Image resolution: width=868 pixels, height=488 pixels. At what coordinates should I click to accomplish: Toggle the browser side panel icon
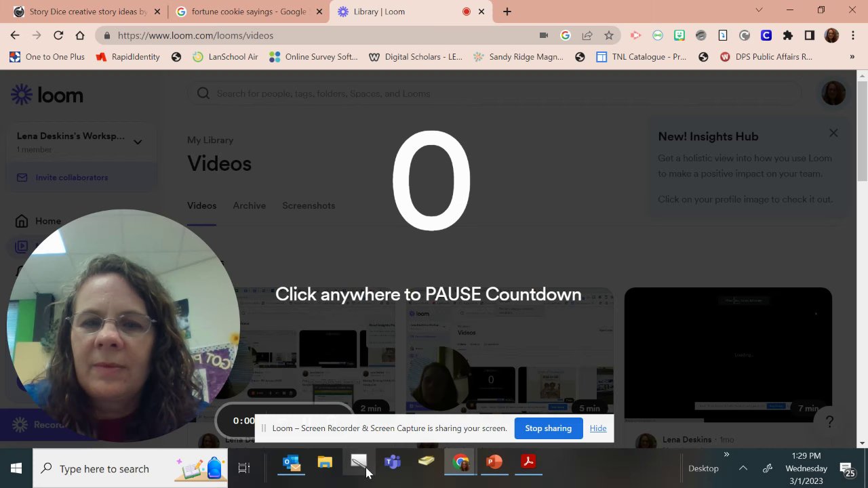[x=809, y=35]
